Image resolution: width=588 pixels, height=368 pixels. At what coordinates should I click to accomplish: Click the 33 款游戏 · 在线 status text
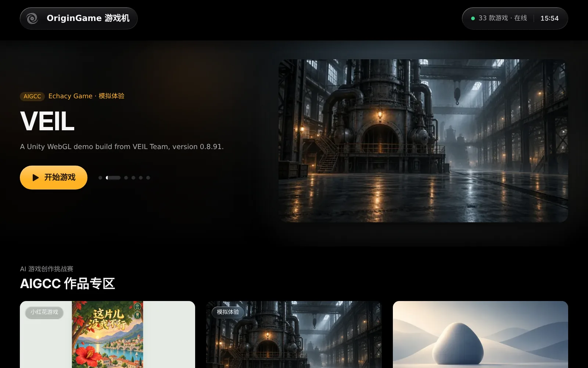tap(503, 18)
